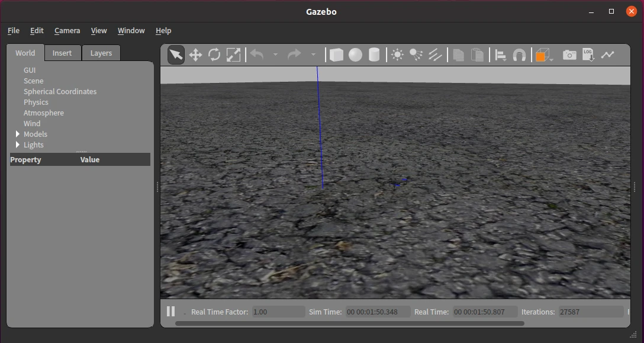This screenshot has height=343, width=644.
Task: Pause the simulation
Action: [171, 312]
